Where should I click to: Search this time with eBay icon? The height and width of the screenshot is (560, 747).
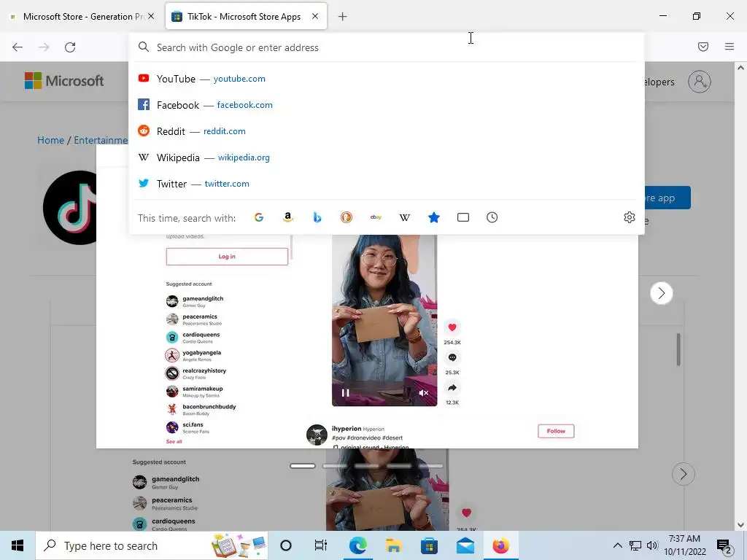(376, 217)
